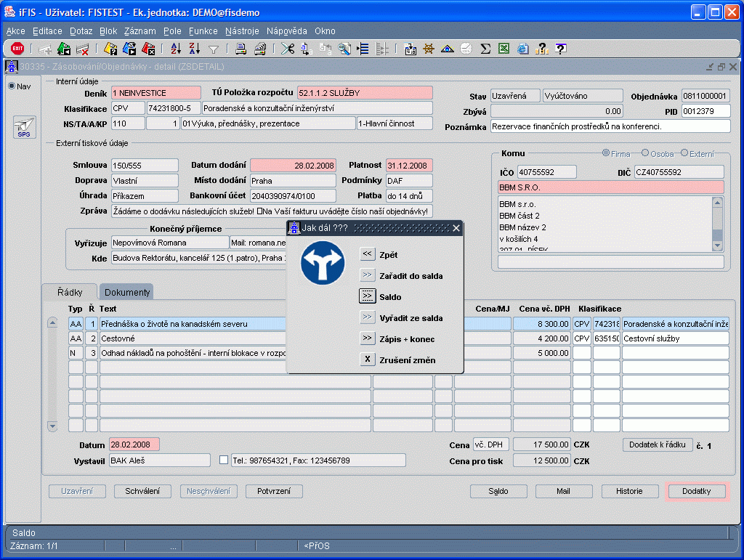Click the SPG paper plane icon
Viewport: 744px width, 560px height.
pos(24,126)
